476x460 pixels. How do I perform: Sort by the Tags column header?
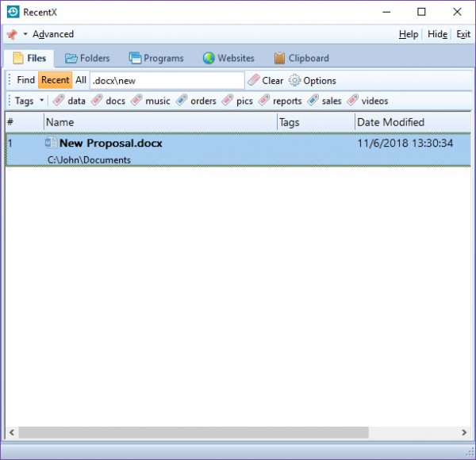click(316, 122)
